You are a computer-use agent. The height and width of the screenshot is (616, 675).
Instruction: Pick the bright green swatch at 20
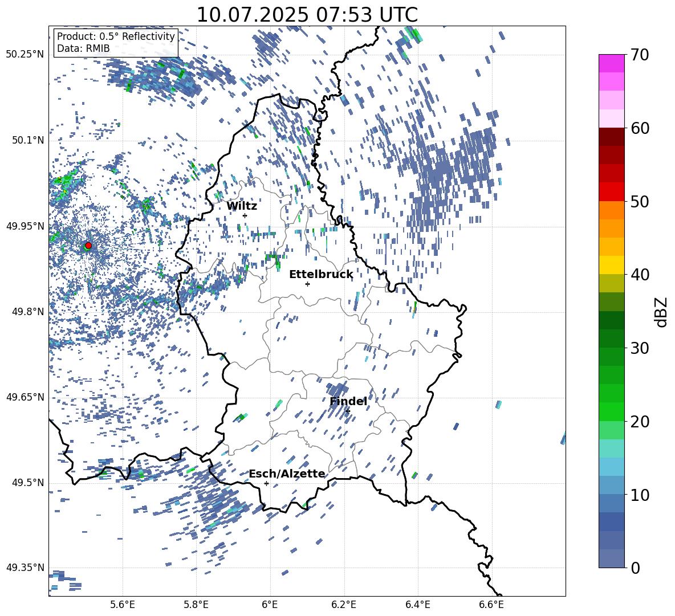(611, 411)
